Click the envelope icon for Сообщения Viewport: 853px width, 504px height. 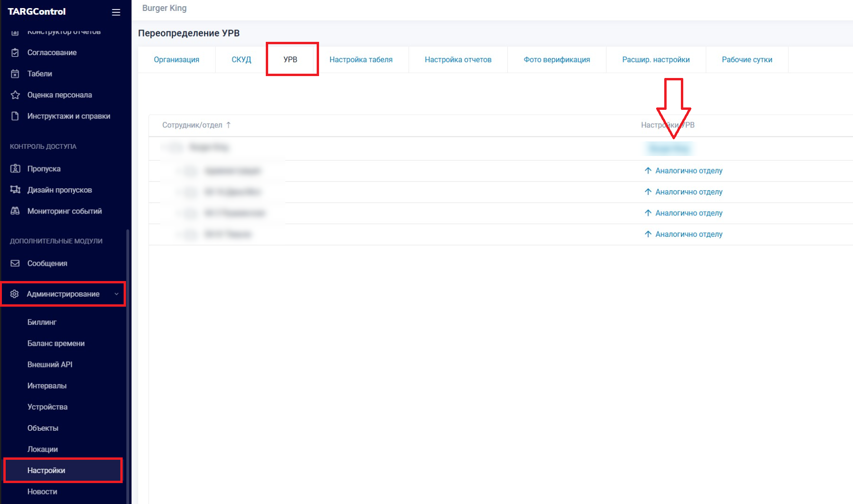(x=15, y=263)
